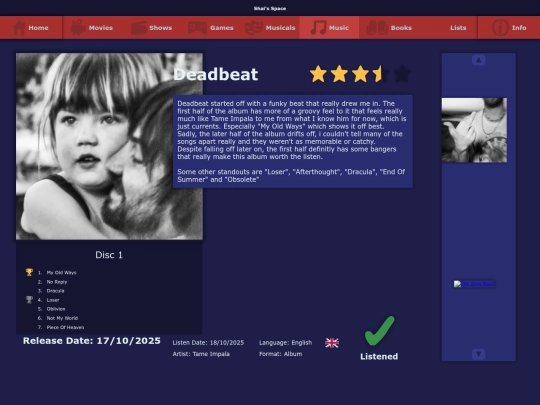This screenshot has height=405, width=540.
Task: Click the Language: English text
Action: [285, 343]
